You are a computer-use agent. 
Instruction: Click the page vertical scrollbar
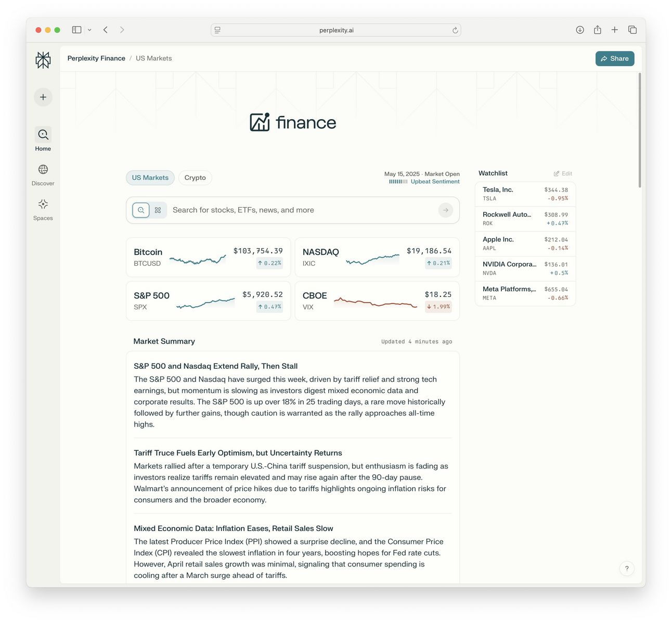(x=639, y=130)
